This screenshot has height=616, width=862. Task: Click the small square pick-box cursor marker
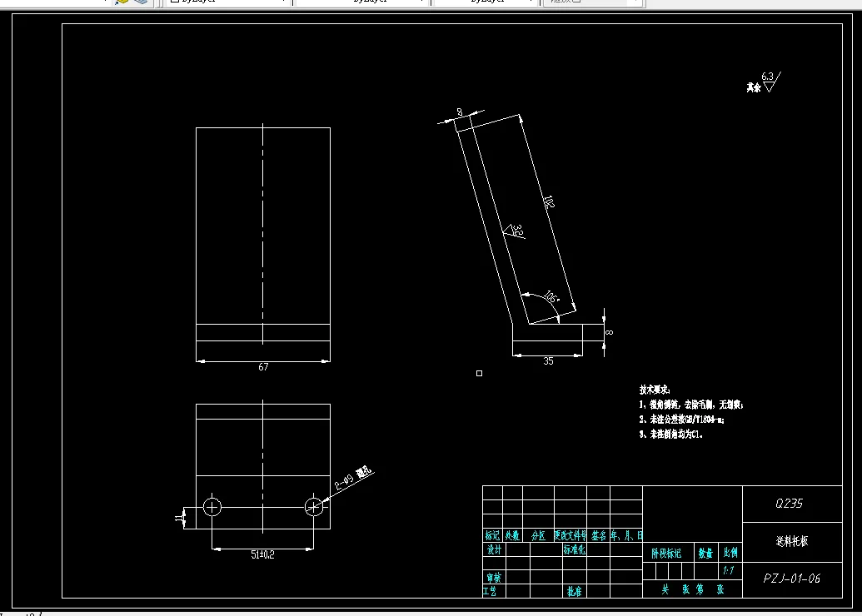pos(480,373)
